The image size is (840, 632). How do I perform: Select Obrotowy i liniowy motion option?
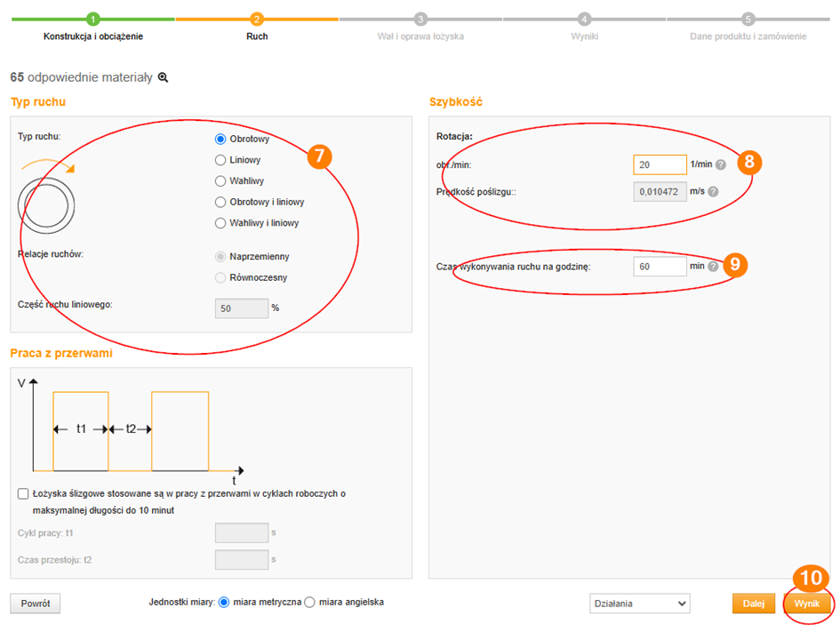pyautogui.click(x=220, y=202)
